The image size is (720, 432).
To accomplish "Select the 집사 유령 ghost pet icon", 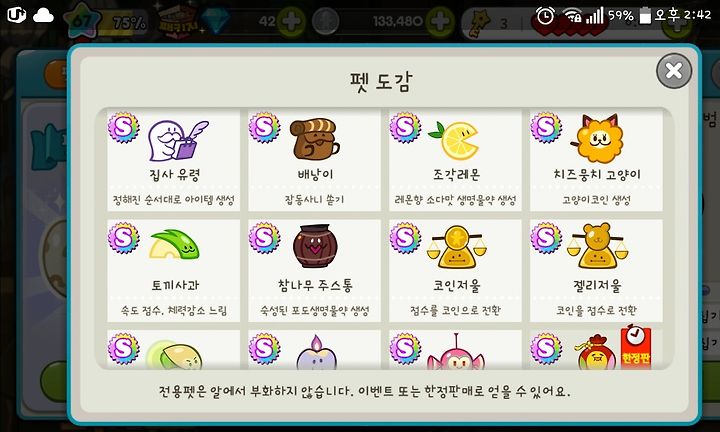I will (178, 140).
